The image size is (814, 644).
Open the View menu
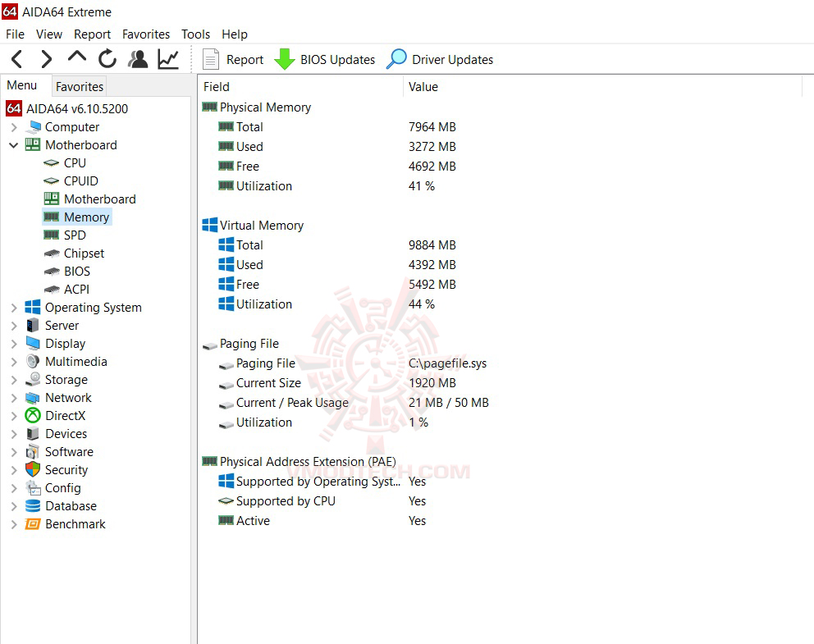coord(48,34)
